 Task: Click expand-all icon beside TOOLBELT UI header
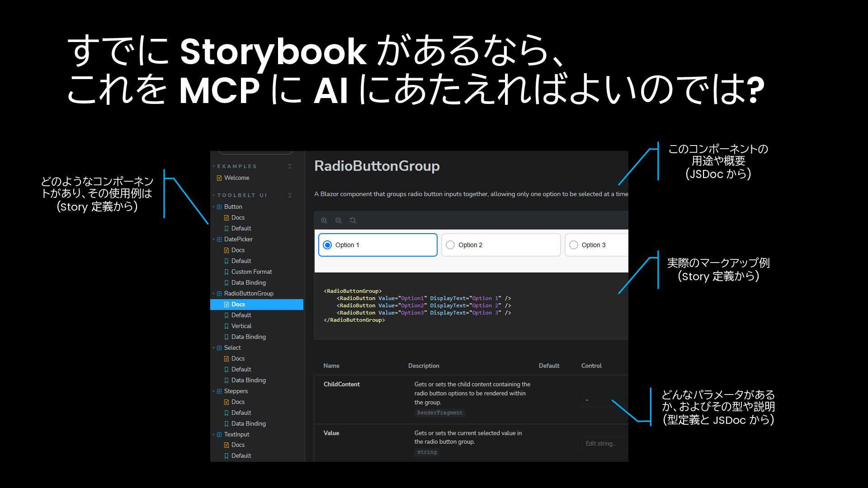click(x=290, y=195)
